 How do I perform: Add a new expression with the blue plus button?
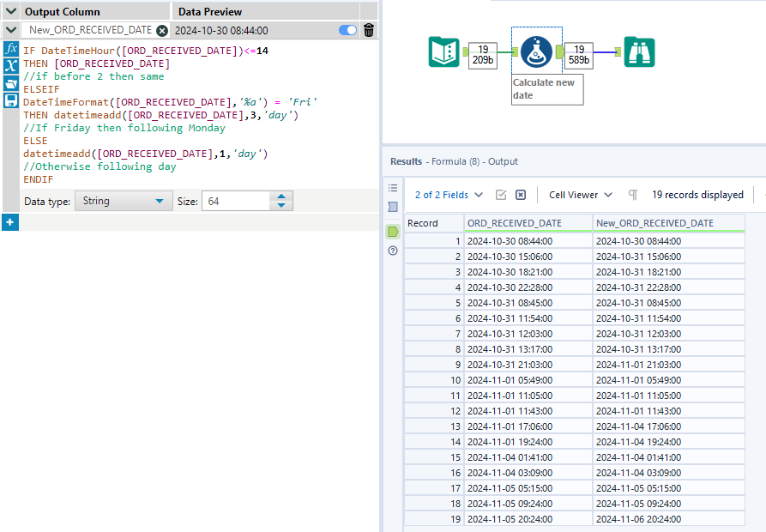pyautogui.click(x=10, y=221)
